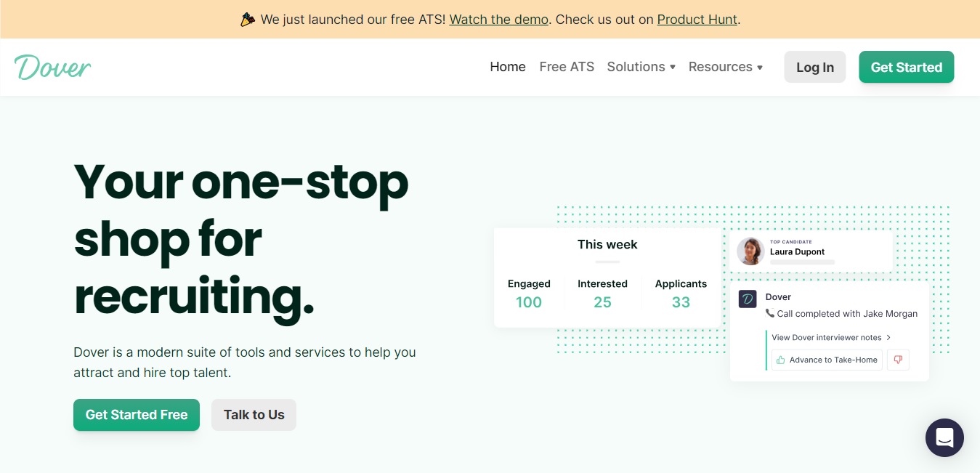Click the Get Started Free button
The image size is (980, 473).
pos(137,415)
